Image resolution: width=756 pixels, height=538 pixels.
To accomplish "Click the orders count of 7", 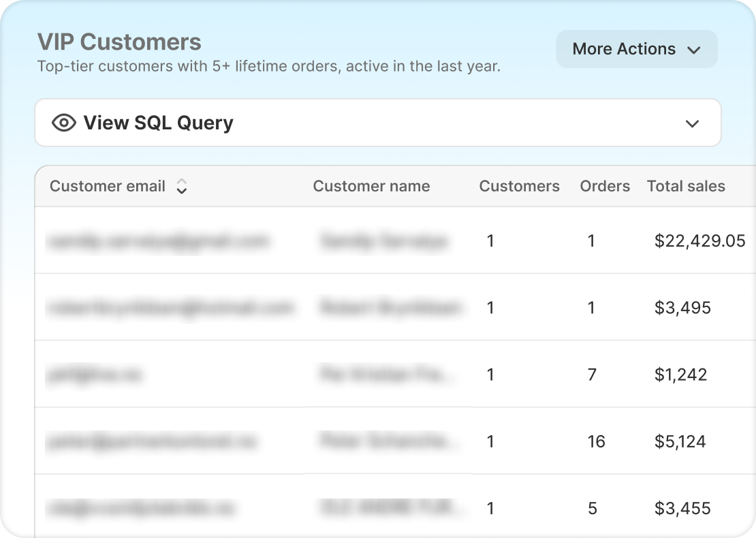I will tap(592, 375).
